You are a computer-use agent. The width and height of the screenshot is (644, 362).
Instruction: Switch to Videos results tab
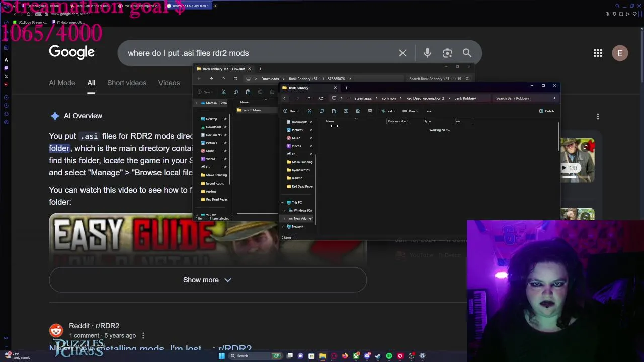(169, 83)
